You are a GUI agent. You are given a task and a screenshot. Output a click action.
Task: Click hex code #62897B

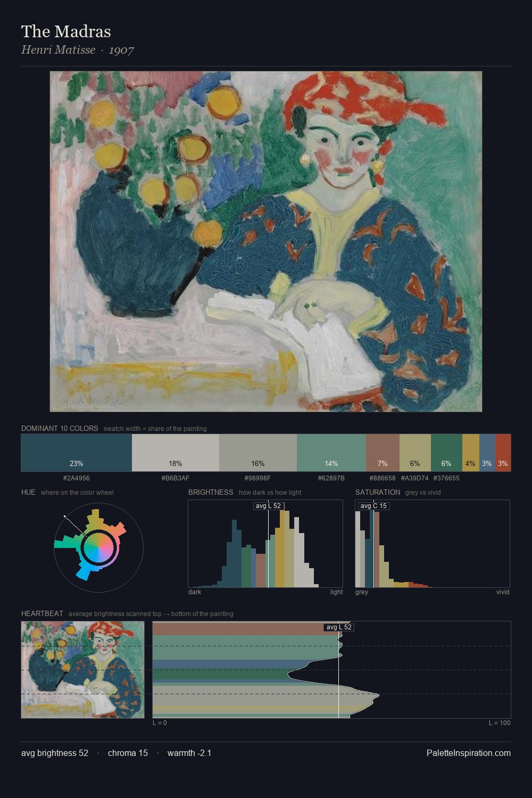click(x=331, y=478)
